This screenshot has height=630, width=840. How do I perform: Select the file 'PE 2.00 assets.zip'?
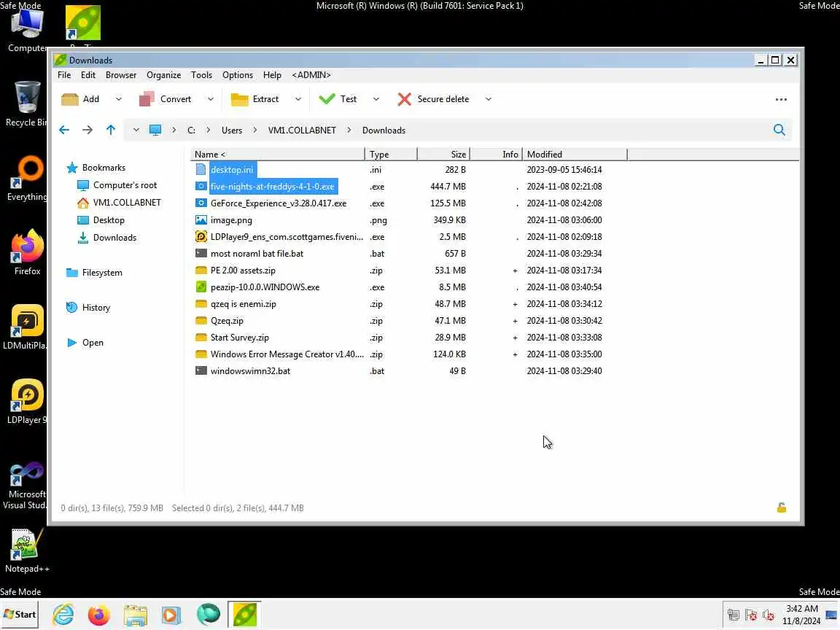tap(243, 271)
